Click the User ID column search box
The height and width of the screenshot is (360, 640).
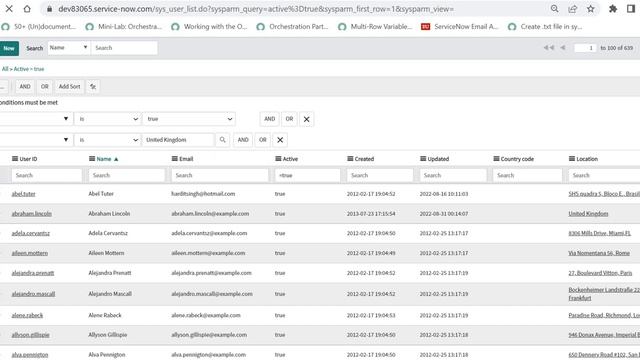coord(47,175)
